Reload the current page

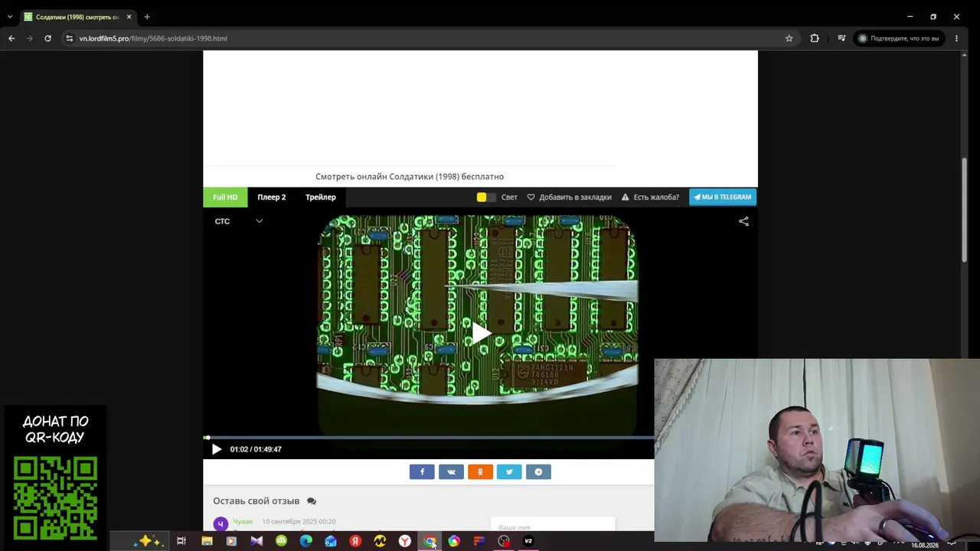[x=47, y=38]
